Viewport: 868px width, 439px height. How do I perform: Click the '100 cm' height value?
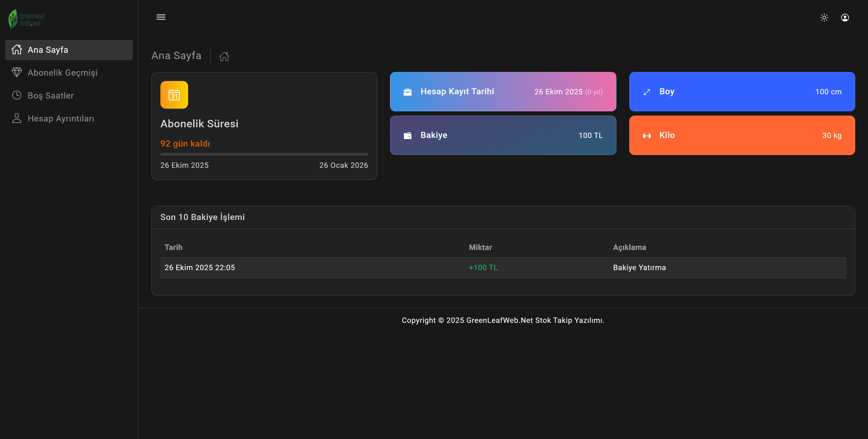click(x=828, y=92)
